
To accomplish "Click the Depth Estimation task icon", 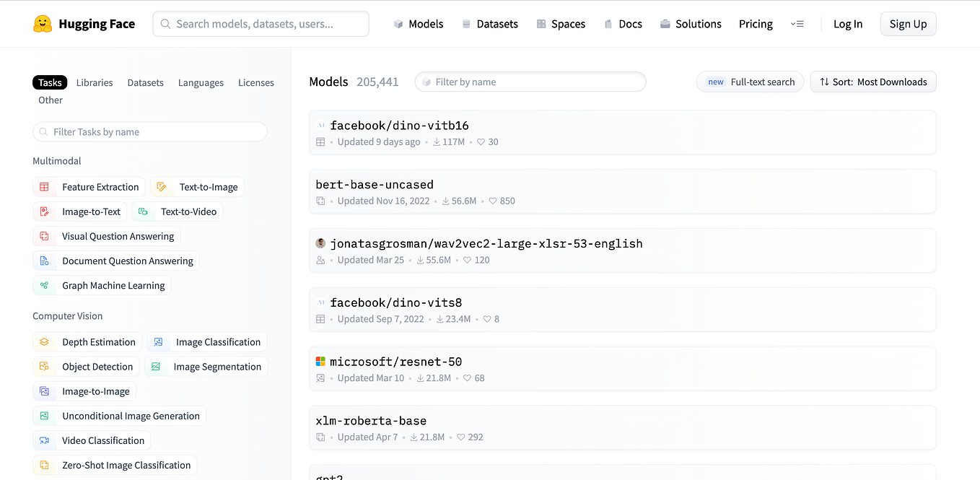I will 44,341.
